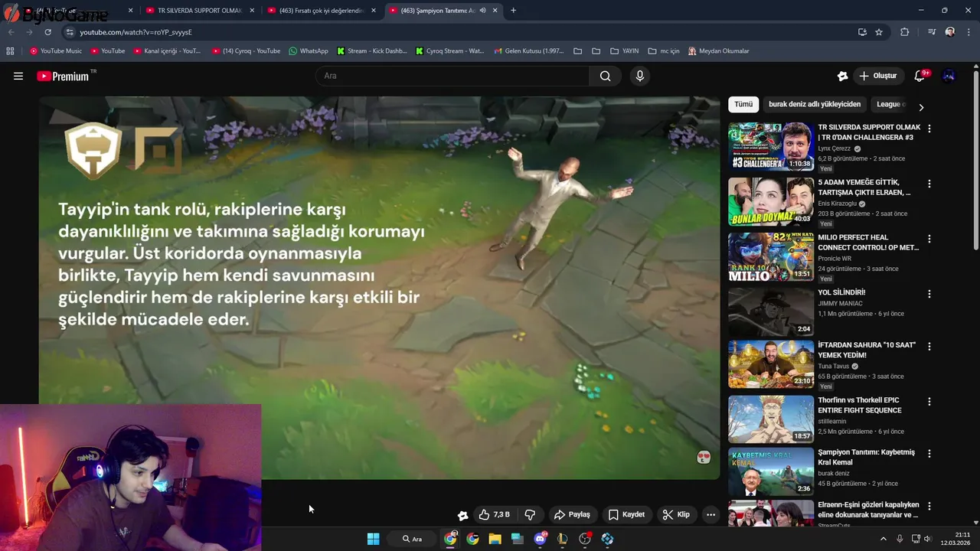Open Chrome extensions puzzle icon
Viewport: 980px width, 551px height.
point(905,32)
